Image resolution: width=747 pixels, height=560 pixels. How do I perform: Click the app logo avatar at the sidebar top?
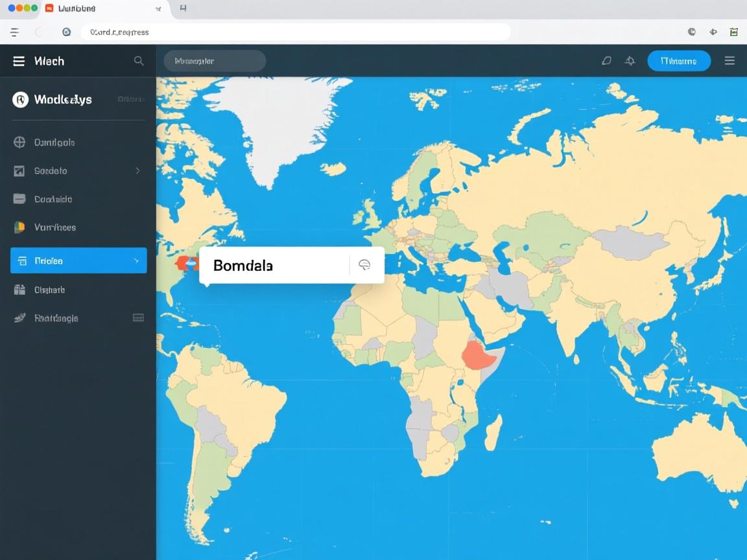point(19,99)
